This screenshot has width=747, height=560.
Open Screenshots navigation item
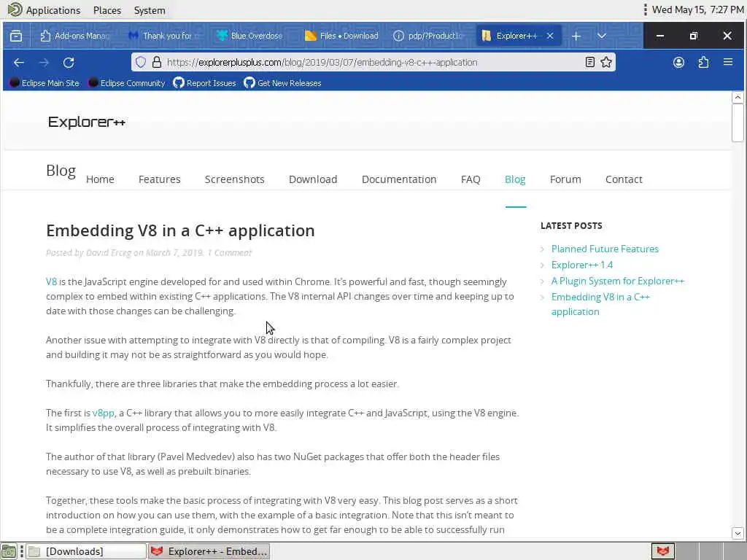coord(234,179)
